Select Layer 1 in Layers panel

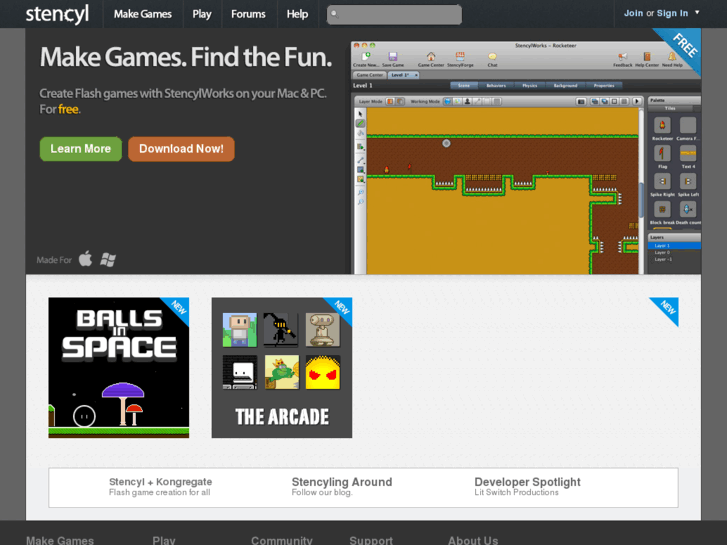(x=674, y=245)
